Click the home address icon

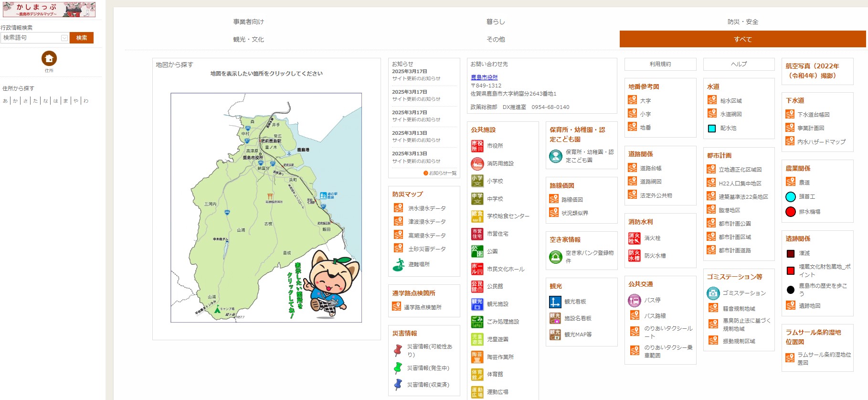tap(49, 58)
